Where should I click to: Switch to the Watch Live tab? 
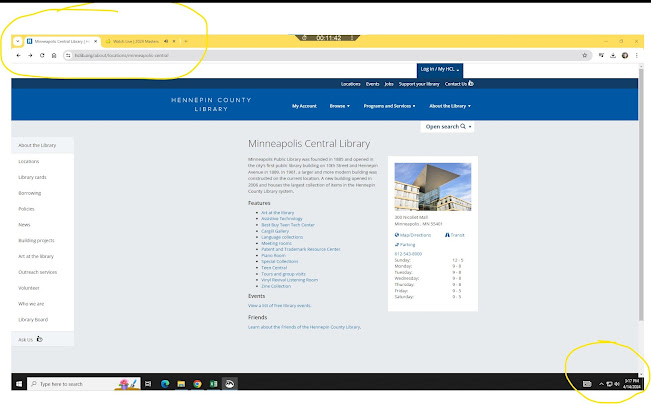[x=136, y=41]
